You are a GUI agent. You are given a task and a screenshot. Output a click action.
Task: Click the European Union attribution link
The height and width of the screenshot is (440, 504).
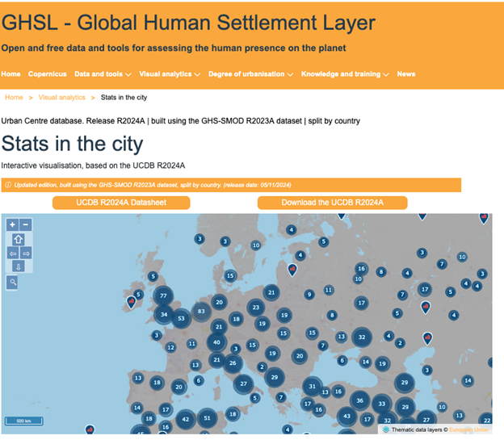(468, 430)
